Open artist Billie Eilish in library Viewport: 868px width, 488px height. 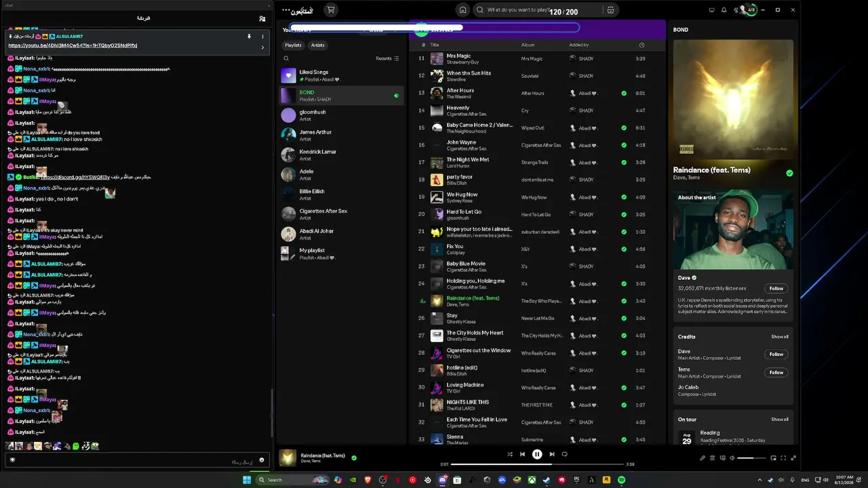[x=342, y=195]
